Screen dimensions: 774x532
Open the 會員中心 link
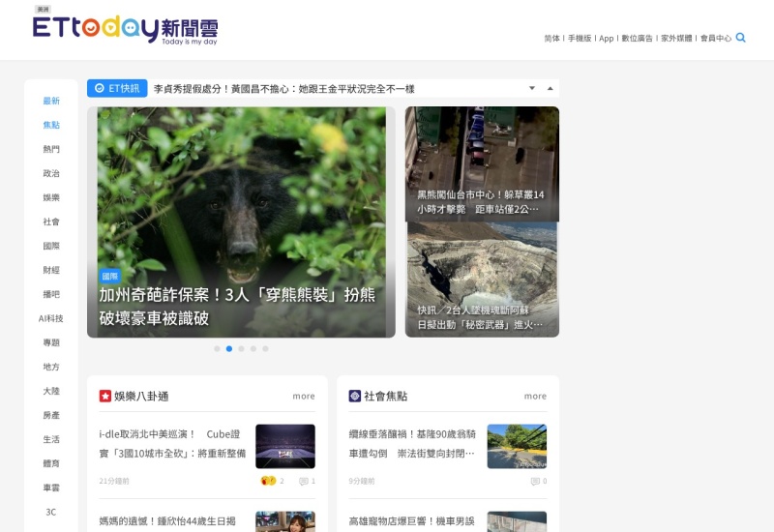716,38
